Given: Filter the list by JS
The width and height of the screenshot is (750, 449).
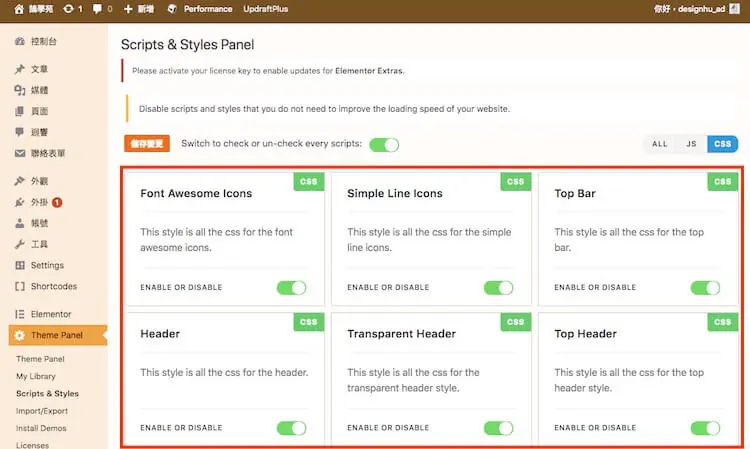Looking at the screenshot, I should coord(691,144).
